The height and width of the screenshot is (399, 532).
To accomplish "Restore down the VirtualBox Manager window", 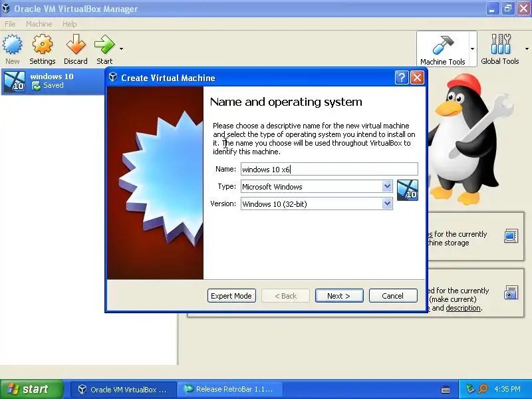I will (x=508, y=9).
